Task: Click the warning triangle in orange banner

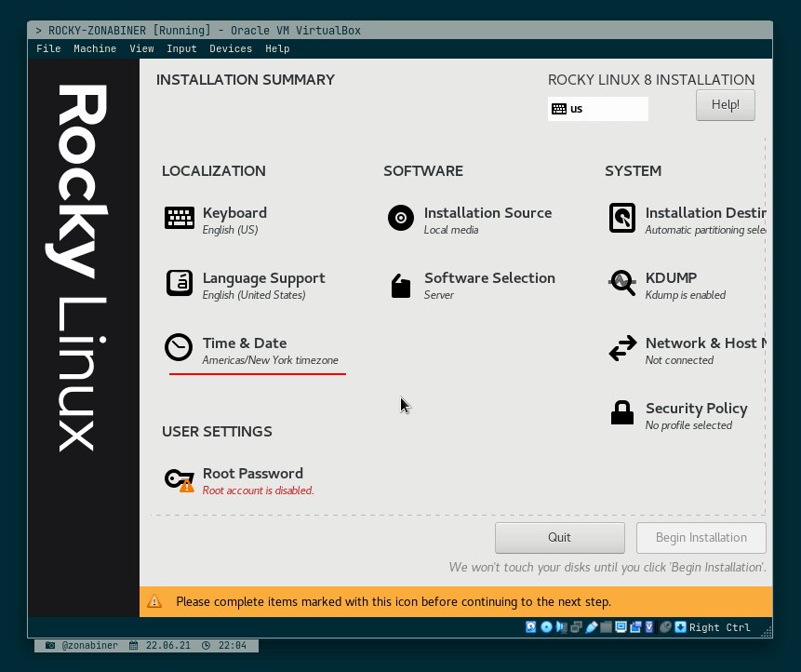Action: point(154,601)
